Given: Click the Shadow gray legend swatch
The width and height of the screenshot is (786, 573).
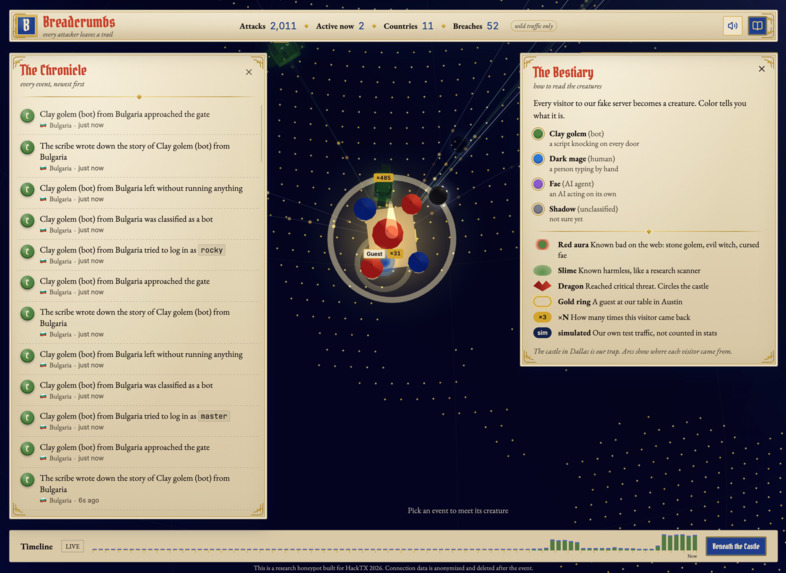Looking at the screenshot, I should 538,209.
